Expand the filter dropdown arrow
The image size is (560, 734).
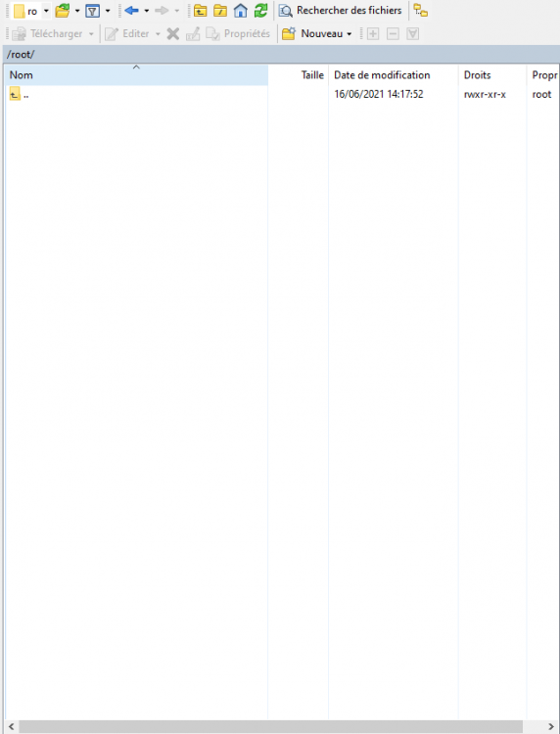click(108, 11)
